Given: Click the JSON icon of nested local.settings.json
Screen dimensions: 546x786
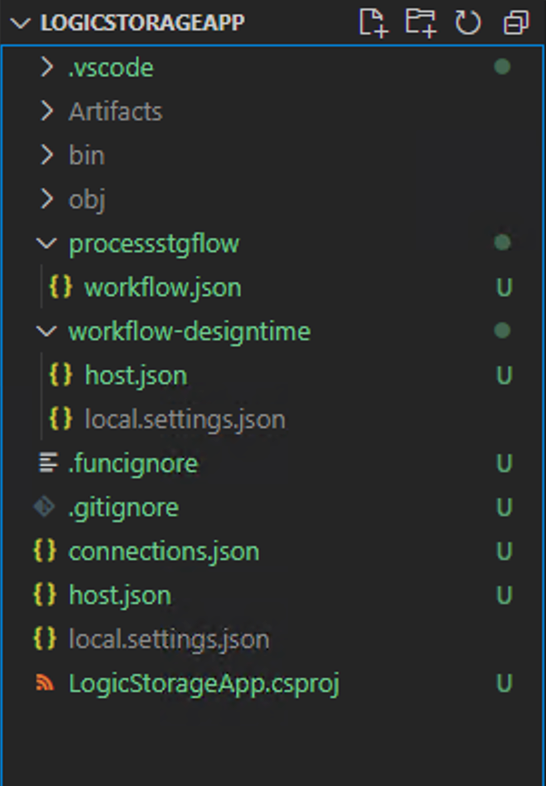Looking at the screenshot, I should [61, 419].
